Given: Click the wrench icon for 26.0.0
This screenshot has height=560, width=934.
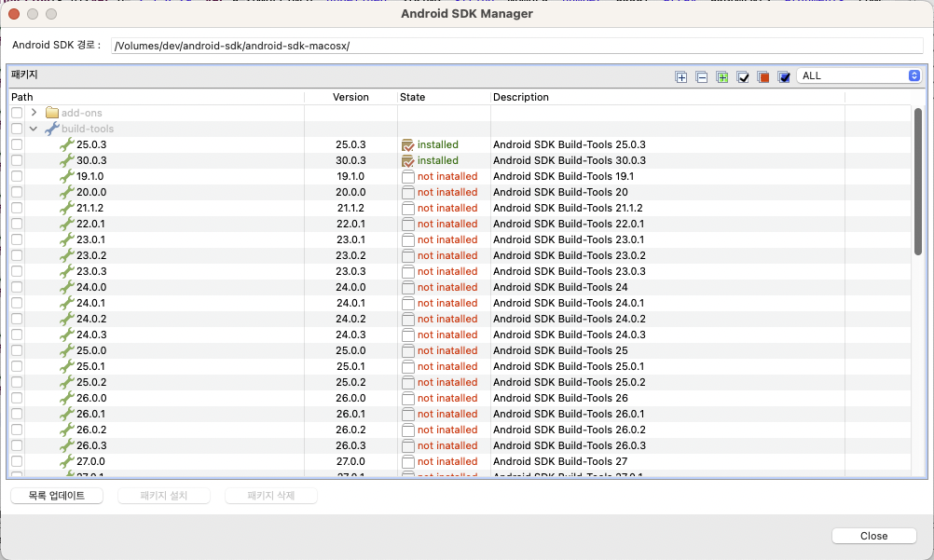Looking at the screenshot, I should [67, 398].
